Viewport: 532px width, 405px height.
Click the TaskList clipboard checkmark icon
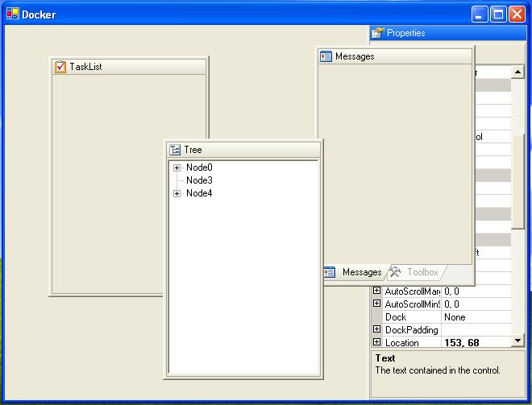pos(60,67)
